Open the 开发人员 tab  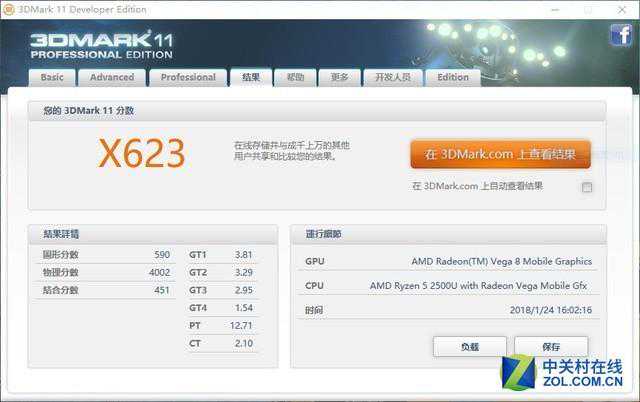point(393,77)
